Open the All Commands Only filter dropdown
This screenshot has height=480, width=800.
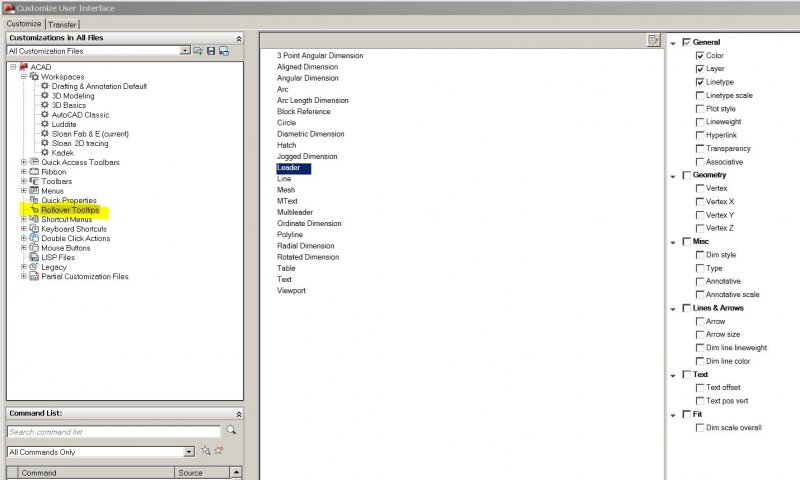(x=189, y=452)
